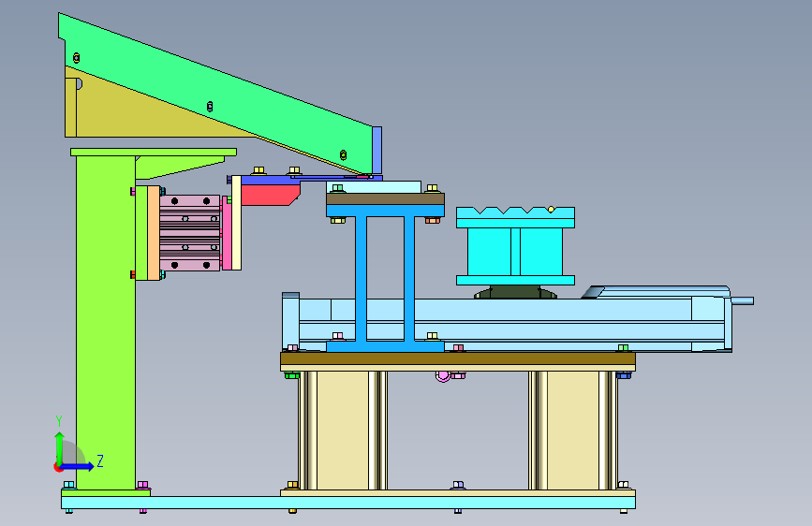Pick the right cream table leg panel

[573, 431]
